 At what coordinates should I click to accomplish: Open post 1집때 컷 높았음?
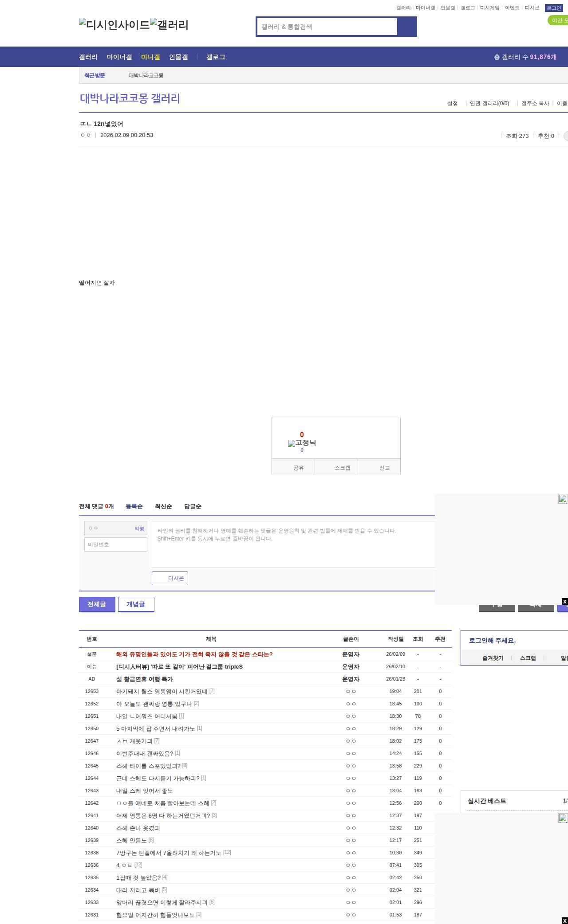138,877
